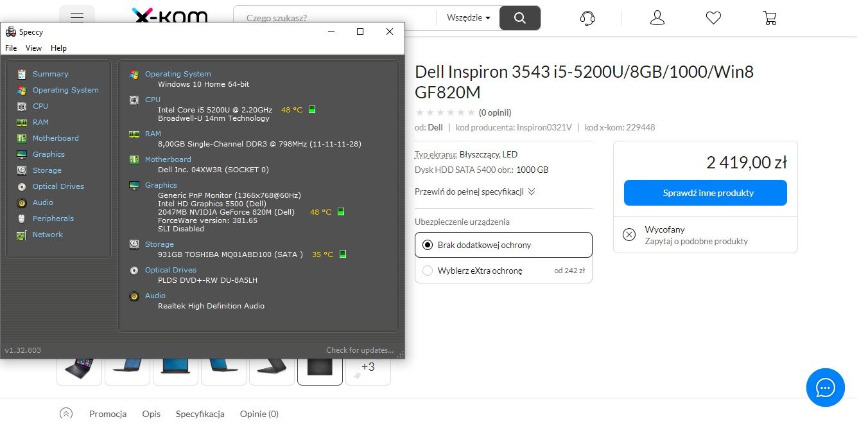Click text Intel Core i5 5200U @ 2.20GHz
The width and height of the screenshot is (868, 428).
click(x=215, y=110)
